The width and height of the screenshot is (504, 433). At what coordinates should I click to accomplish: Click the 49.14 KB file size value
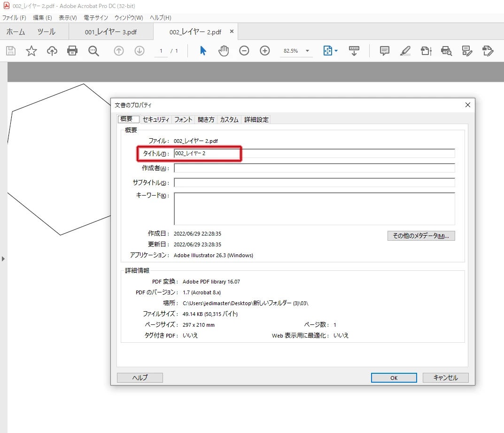[210, 314]
